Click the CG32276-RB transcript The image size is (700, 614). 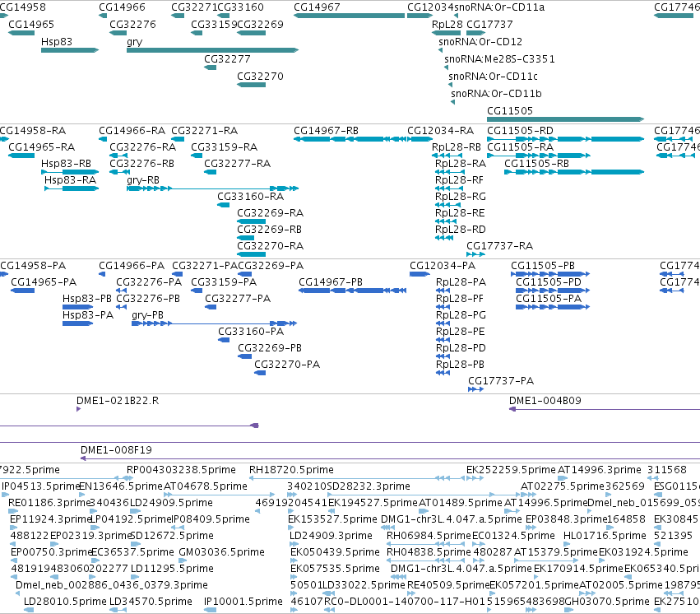click(x=119, y=172)
